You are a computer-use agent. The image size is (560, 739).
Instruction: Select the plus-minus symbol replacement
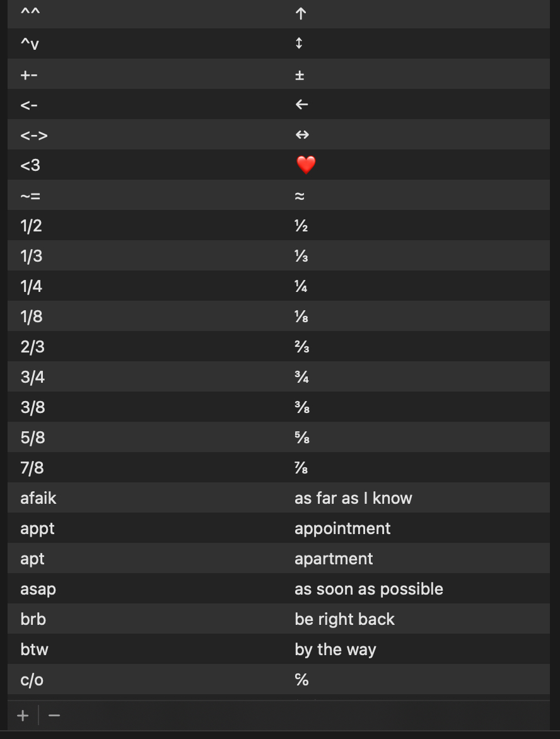300,74
